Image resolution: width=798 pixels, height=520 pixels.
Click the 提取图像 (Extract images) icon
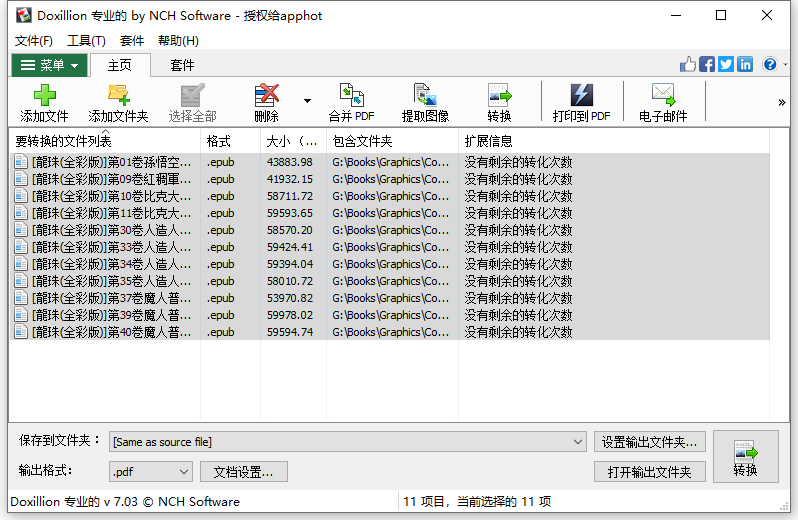coord(425,103)
